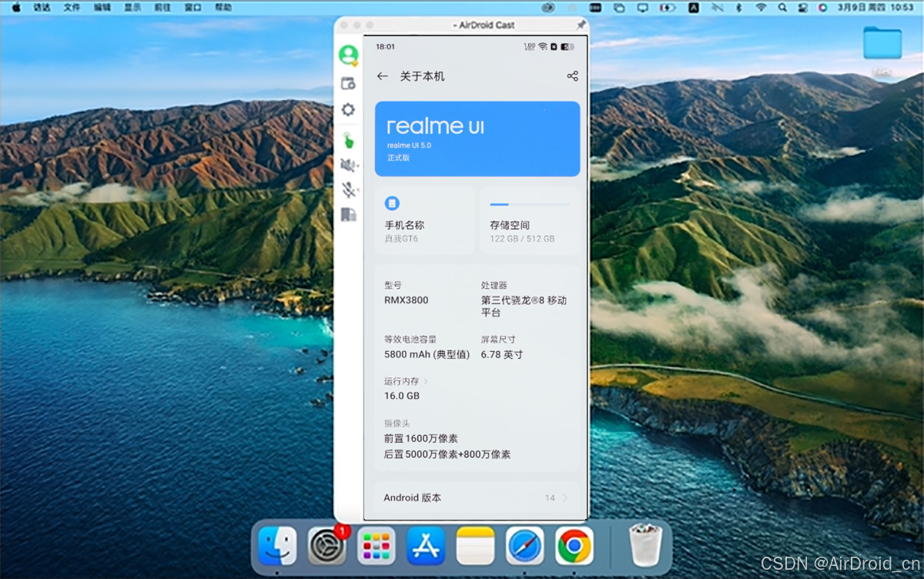Launch Safari from the Dock
Image resolution: width=924 pixels, height=579 pixels.
(x=525, y=546)
